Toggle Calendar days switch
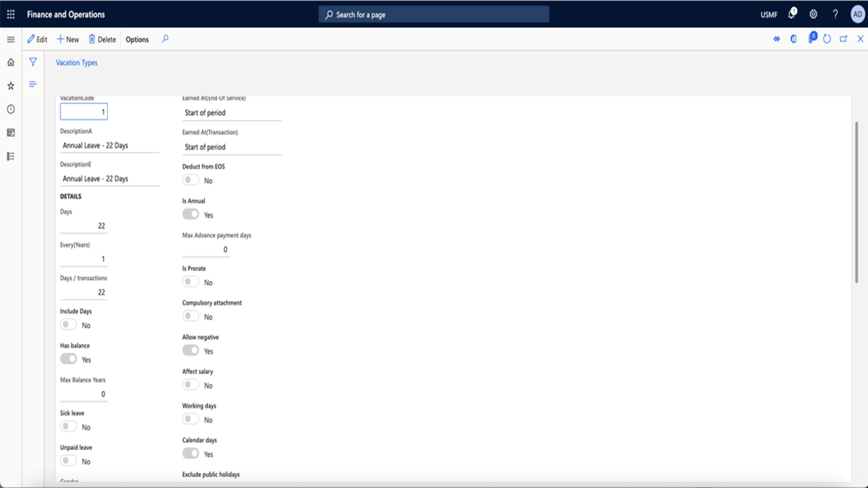The height and width of the screenshot is (488, 868). [x=191, y=453]
